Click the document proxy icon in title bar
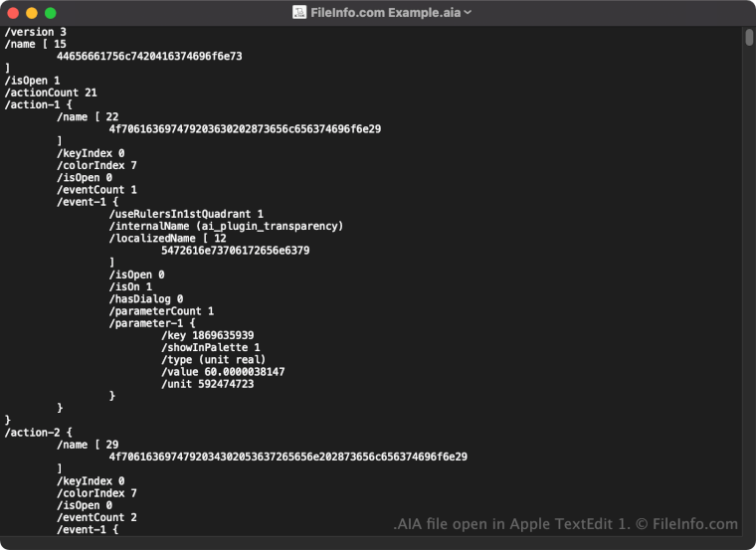Image resolution: width=756 pixels, height=550 pixels. click(299, 12)
